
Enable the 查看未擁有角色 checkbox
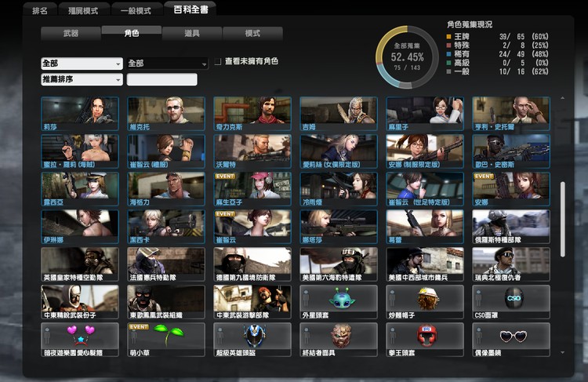coord(217,61)
